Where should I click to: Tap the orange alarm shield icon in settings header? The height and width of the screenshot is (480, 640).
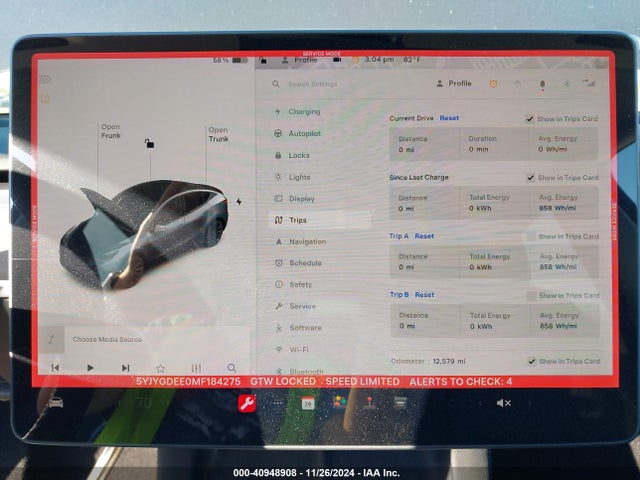pyautogui.click(x=493, y=84)
